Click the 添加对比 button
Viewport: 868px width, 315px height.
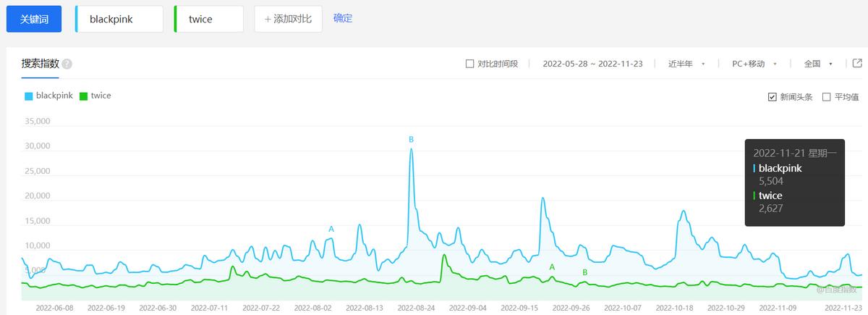pyautogui.click(x=287, y=19)
